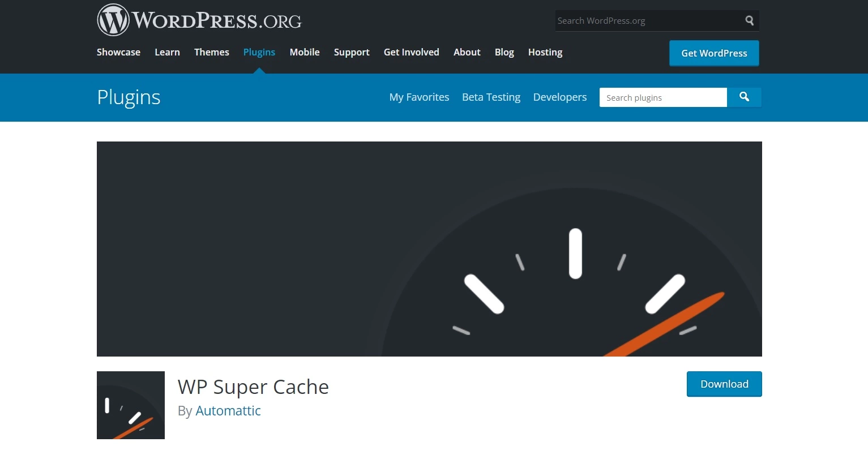Click the WordPress.org logo

coord(199,19)
